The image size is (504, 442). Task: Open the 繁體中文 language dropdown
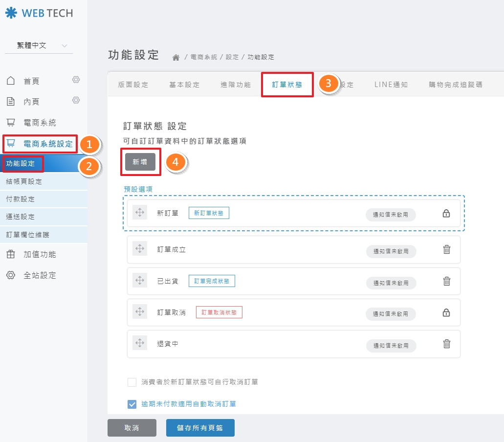coord(39,45)
